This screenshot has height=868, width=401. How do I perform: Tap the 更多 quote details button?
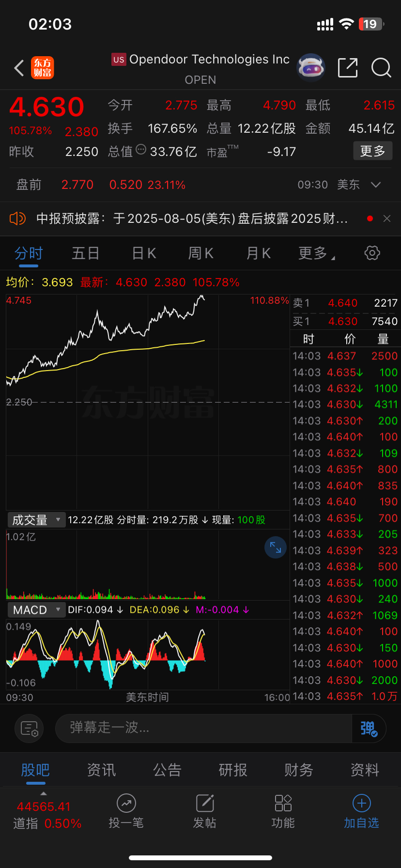(x=372, y=151)
